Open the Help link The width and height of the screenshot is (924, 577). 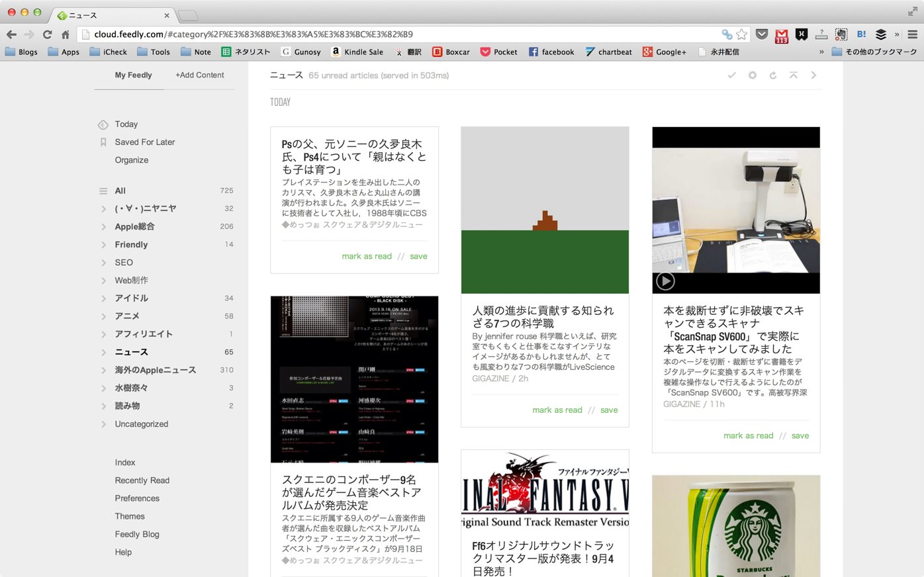123,552
